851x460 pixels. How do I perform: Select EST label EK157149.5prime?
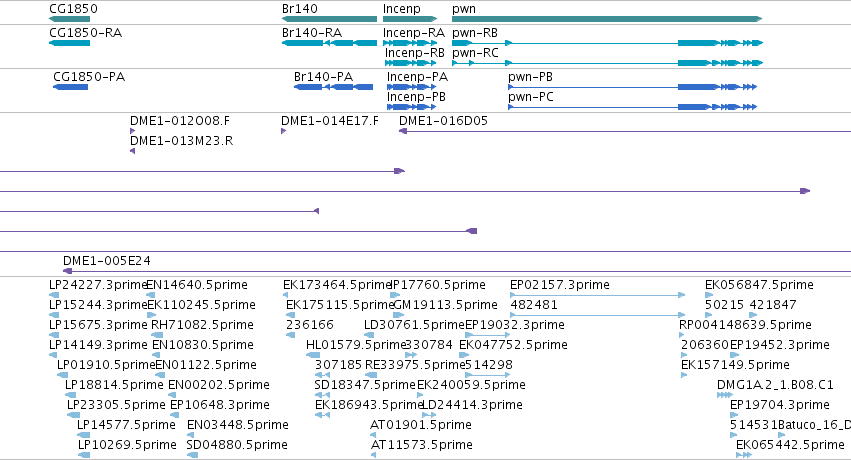[735, 365]
